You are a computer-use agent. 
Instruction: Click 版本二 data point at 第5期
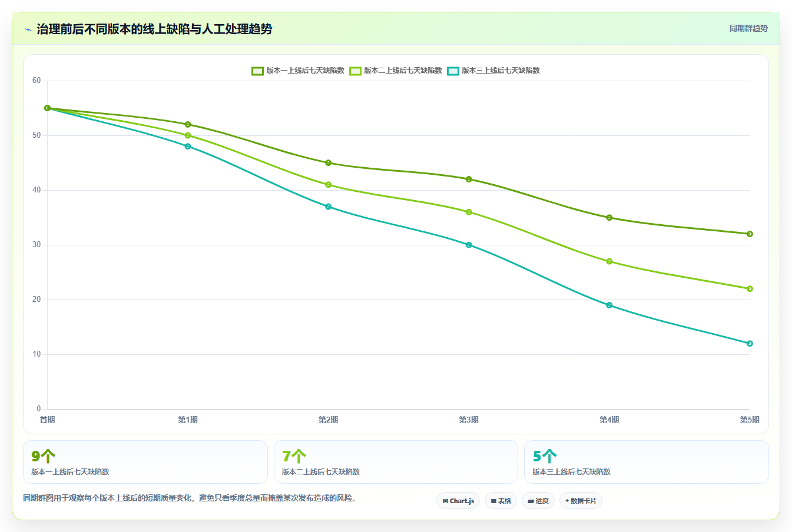(x=750, y=289)
